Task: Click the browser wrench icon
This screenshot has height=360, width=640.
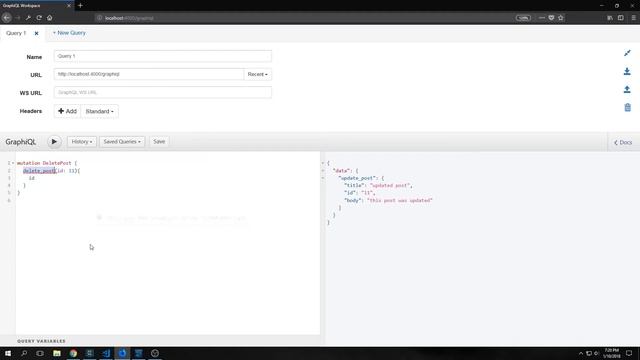Action: coord(28,18)
